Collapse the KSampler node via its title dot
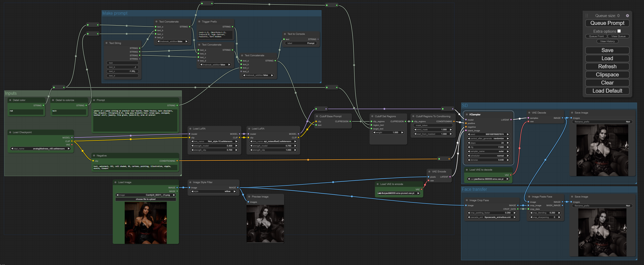Image resolution: width=644 pixels, height=265 pixels. [467, 115]
